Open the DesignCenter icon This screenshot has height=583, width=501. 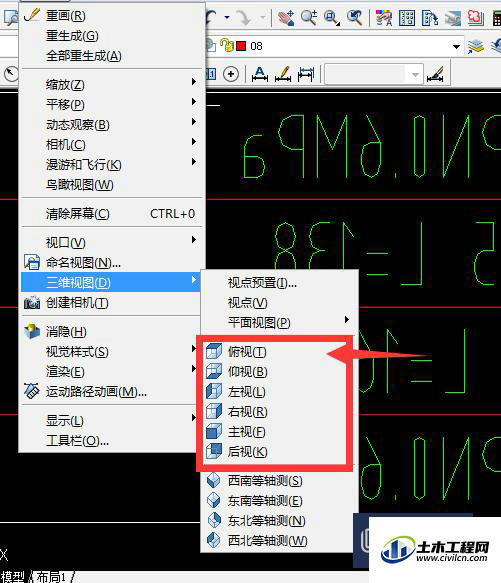(x=407, y=17)
